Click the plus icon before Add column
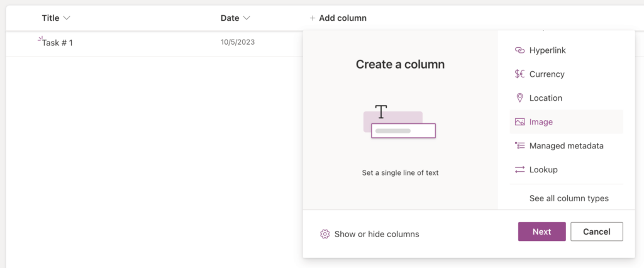The height and width of the screenshot is (268, 644). click(x=313, y=18)
